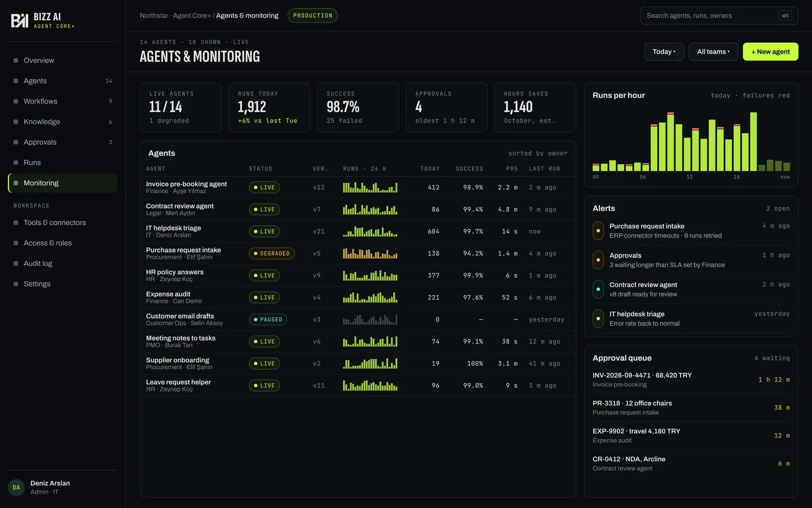Click the Approvals alert status icon

pos(598,260)
